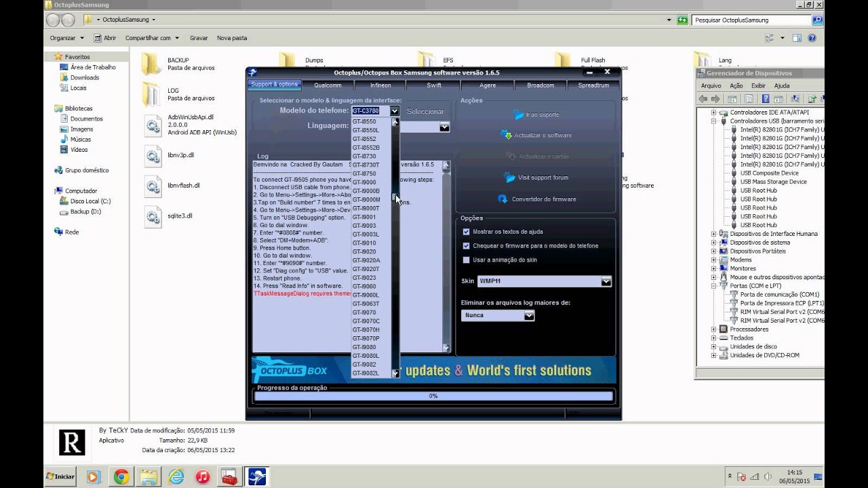Select the libnv3p.dll file icon
Screen dimensions: 868x488
(153, 155)
